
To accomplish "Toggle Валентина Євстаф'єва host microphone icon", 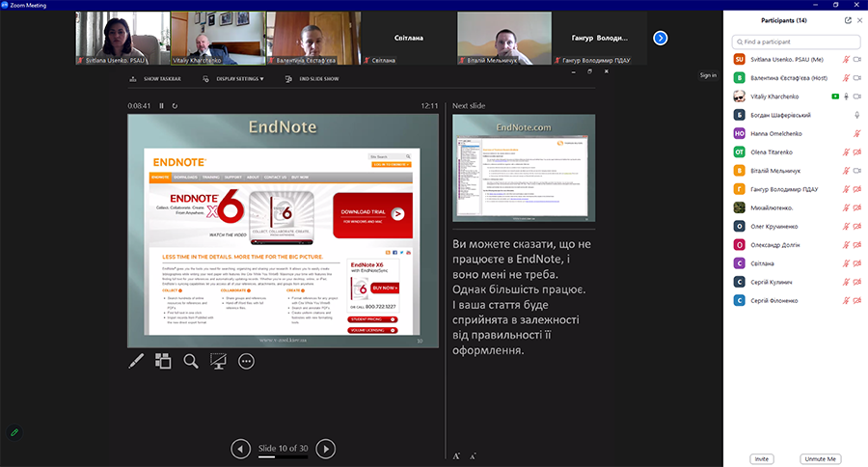I will pos(846,78).
